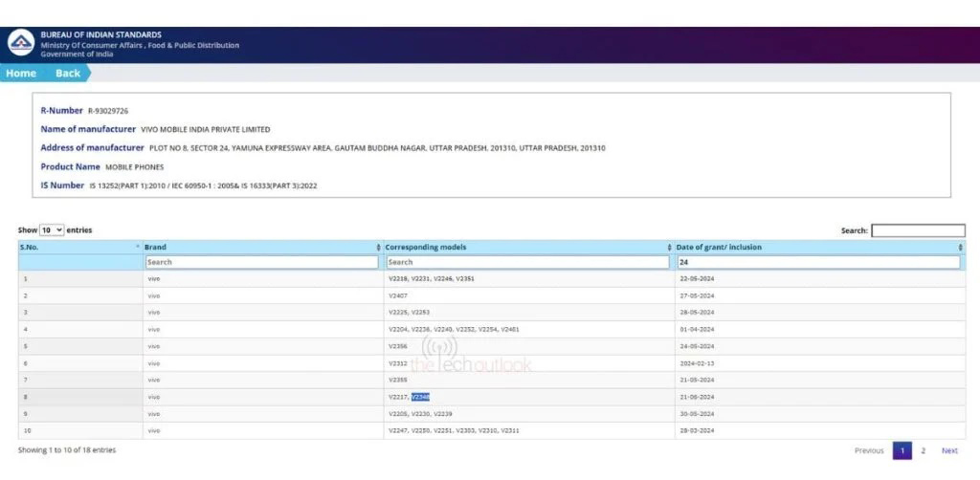The height and width of the screenshot is (480, 980).
Task: Click the date 2024-02-13
Action: tap(697, 362)
